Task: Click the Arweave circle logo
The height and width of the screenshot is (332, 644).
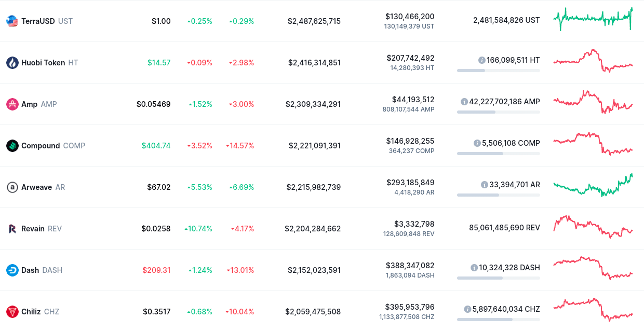Action: click(x=12, y=187)
